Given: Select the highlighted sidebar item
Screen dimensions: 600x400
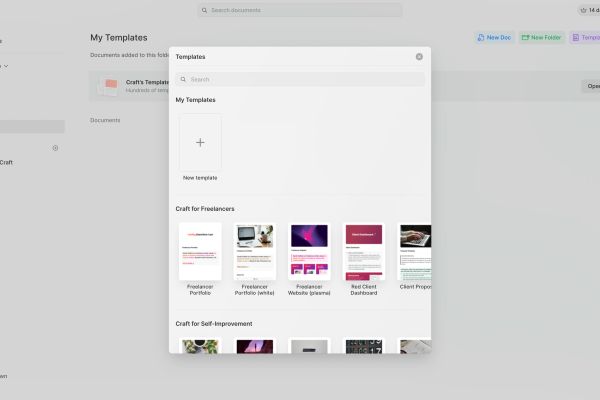Looking at the screenshot, I should click(32, 127).
